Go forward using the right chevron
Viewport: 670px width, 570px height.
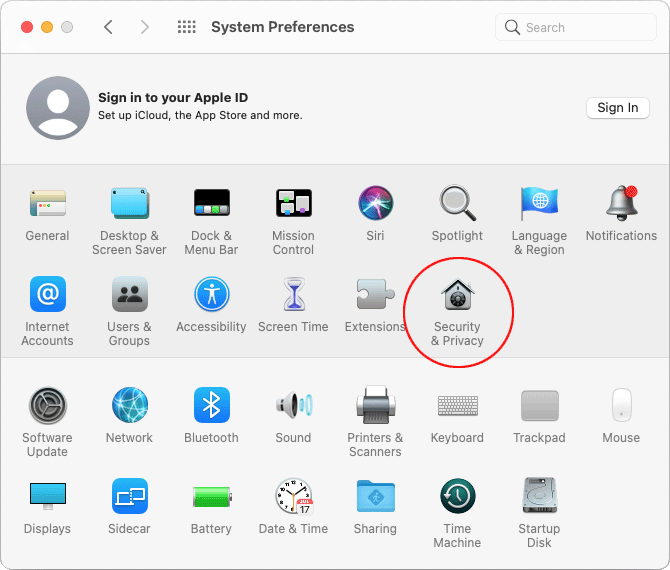[x=145, y=27]
